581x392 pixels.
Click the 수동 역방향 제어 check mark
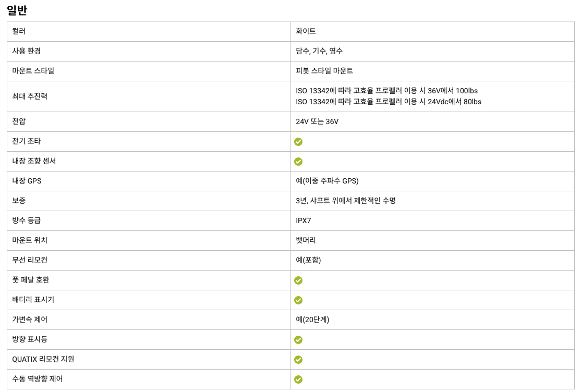tap(298, 379)
